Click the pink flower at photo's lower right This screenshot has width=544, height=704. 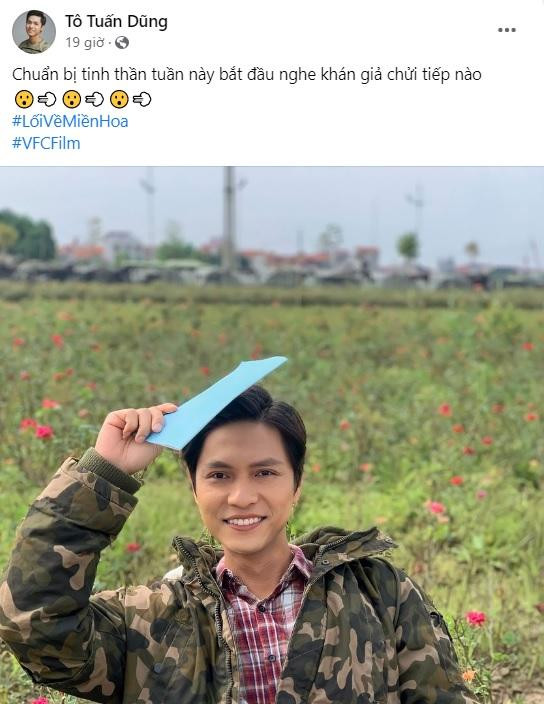point(476,618)
